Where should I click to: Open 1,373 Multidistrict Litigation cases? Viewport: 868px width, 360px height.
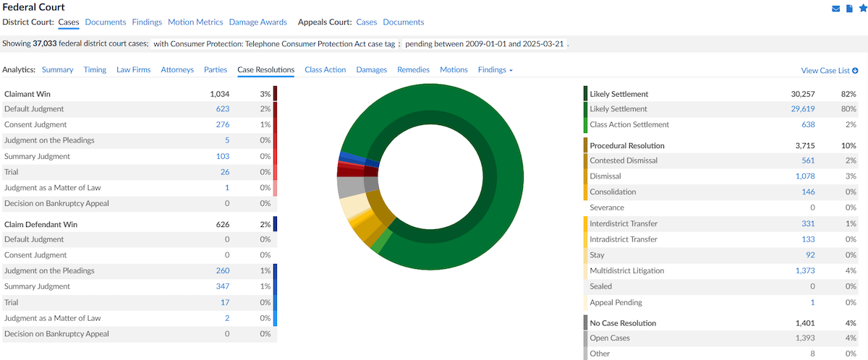click(x=804, y=270)
